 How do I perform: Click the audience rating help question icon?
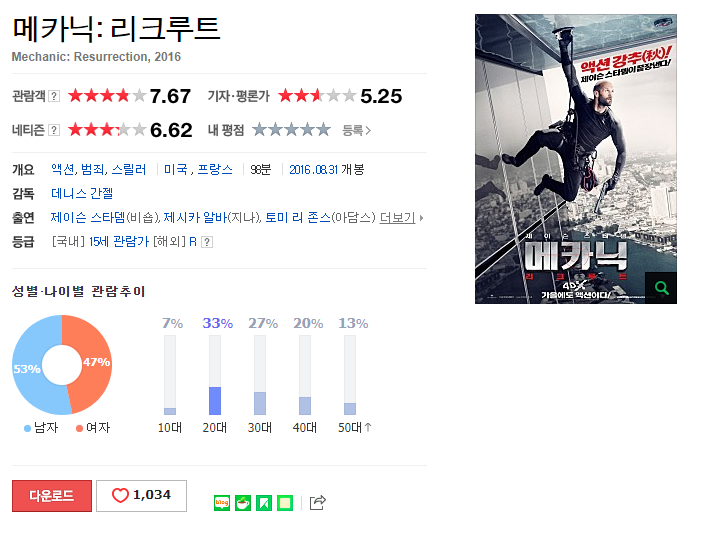(x=54, y=96)
